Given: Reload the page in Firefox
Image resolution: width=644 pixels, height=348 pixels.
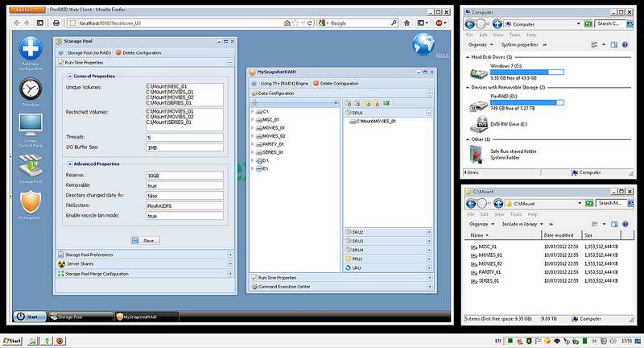Looking at the screenshot, I should [310, 23].
